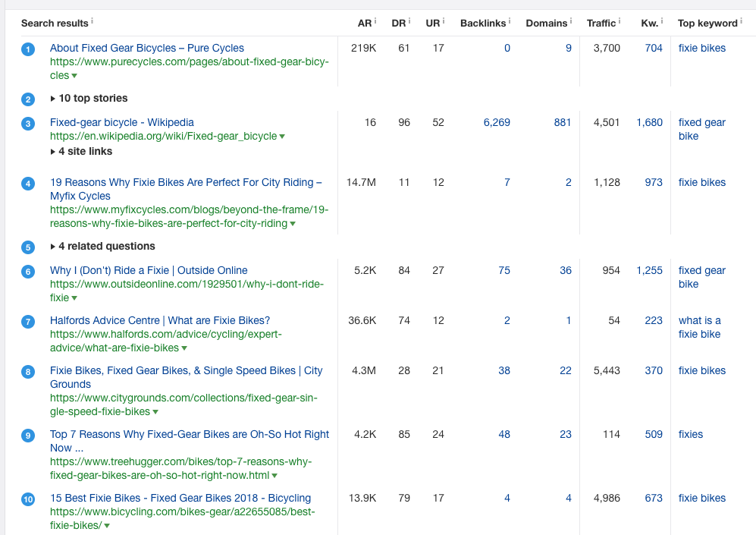Open Bicycling's 673 keywords count

point(654,498)
